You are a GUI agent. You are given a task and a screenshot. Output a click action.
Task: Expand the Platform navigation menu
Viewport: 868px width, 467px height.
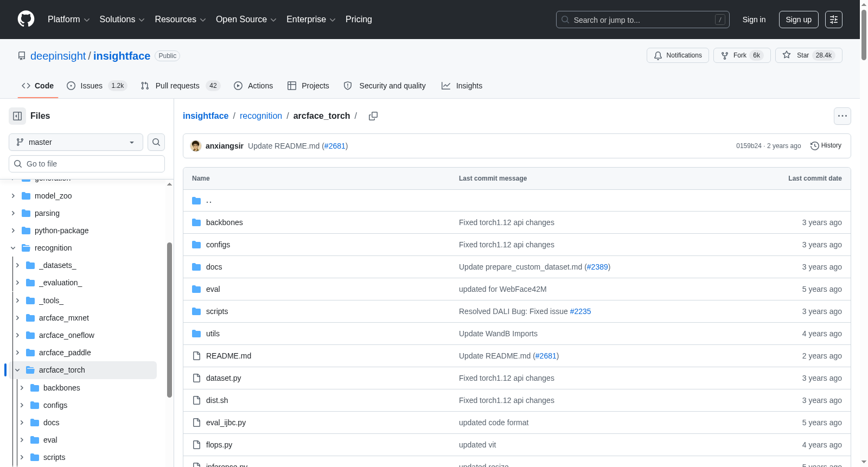pos(68,20)
